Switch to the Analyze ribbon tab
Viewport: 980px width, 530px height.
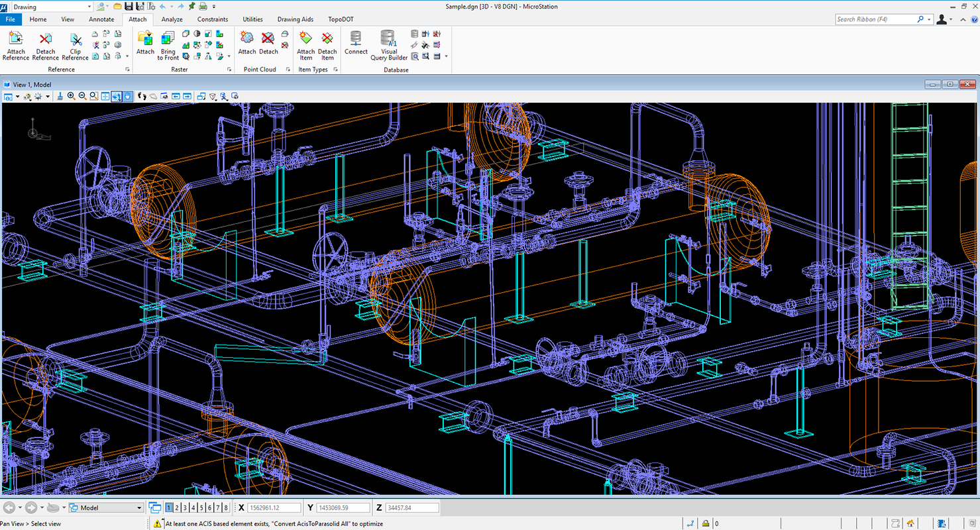pyautogui.click(x=172, y=19)
